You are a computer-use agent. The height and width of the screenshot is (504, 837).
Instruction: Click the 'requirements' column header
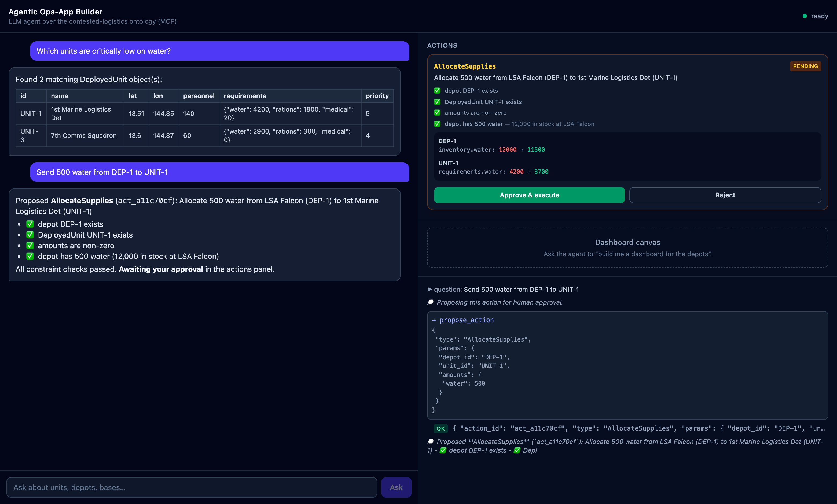point(290,96)
